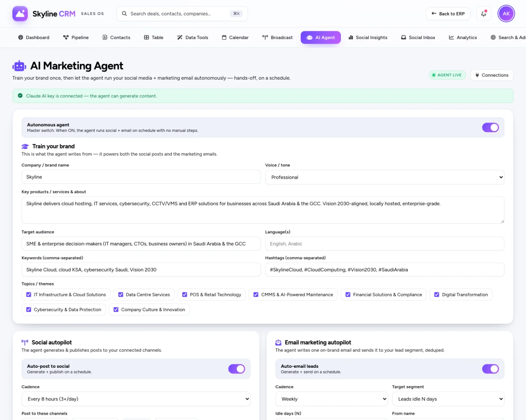Screen dimensions: 526x420
Task: Open the Broadcast tab
Action: point(277,38)
